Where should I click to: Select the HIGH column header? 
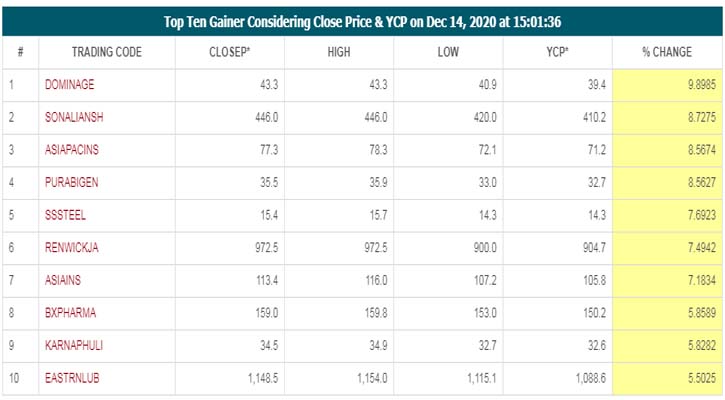(x=338, y=51)
